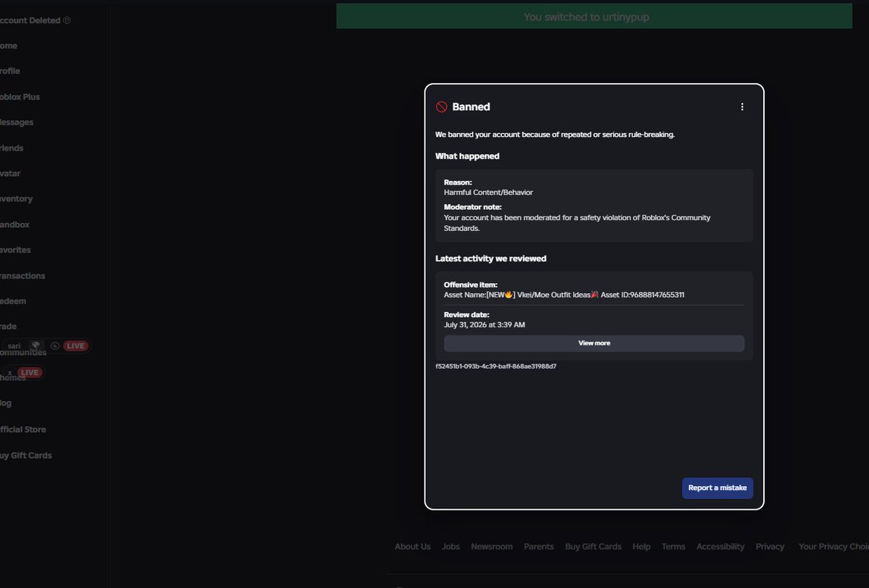Click the icon next to Account Deleted
The image size is (869, 588).
pyautogui.click(x=67, y=20)
